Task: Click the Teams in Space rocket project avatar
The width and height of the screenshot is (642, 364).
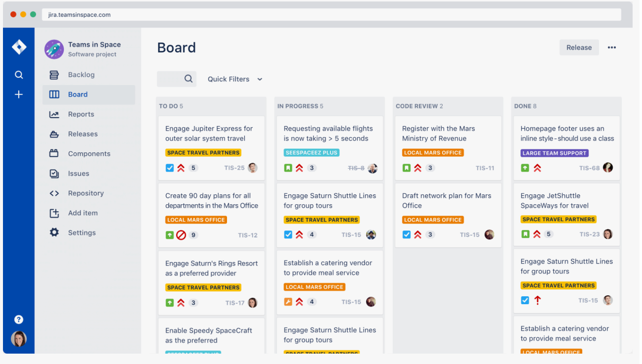Action: pyautogui.click(x=54, y=49)
